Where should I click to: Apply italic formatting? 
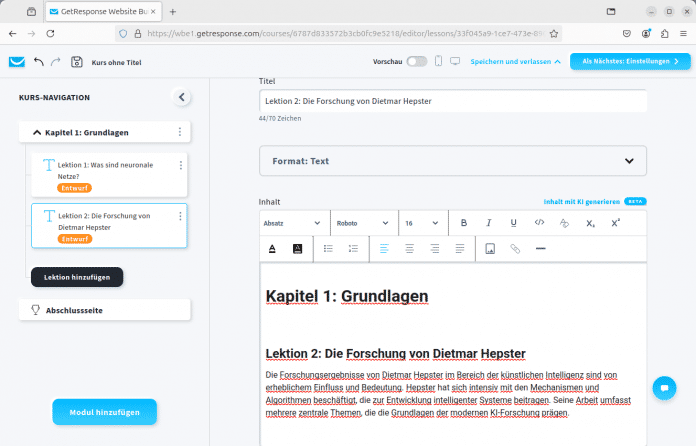pos(489,222)
